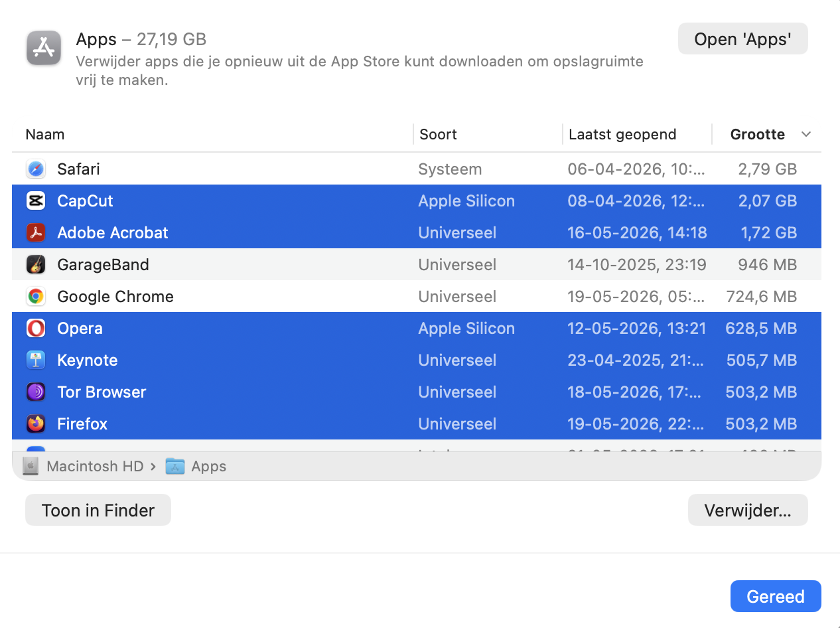Click the Apps folder icon in path bar
This screenshot has height=628, width=840.
175,466
